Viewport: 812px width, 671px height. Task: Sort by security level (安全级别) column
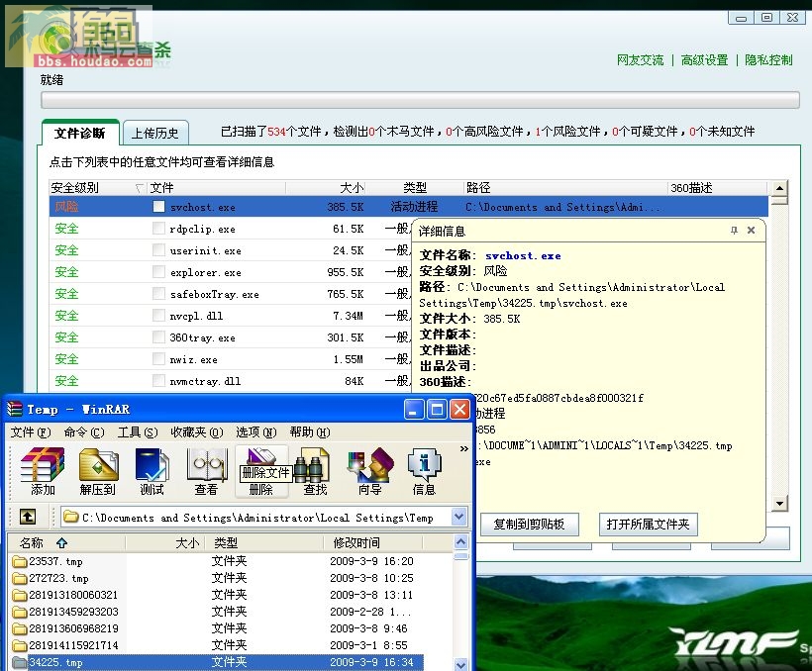click(x=98, y=187)
